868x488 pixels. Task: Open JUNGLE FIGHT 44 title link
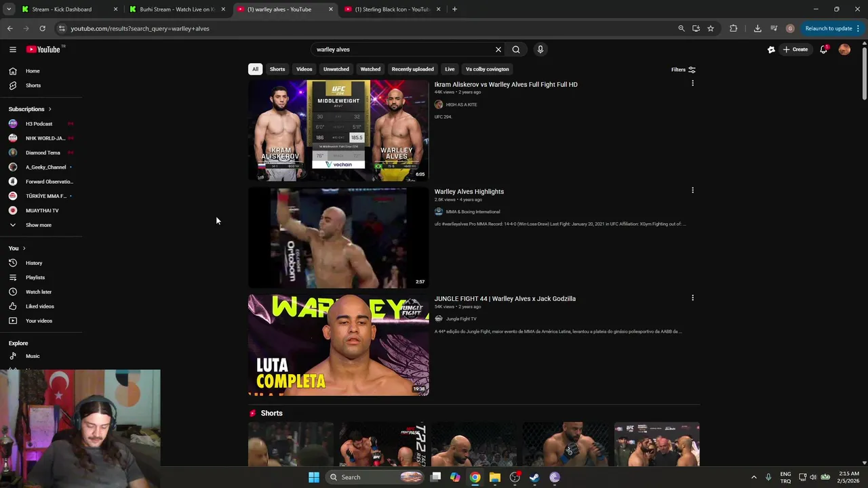505,299
